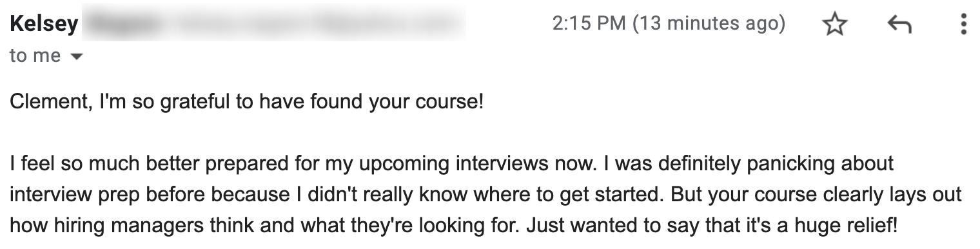
Task: Click the reply arrow icon
Action: [899, 25]
